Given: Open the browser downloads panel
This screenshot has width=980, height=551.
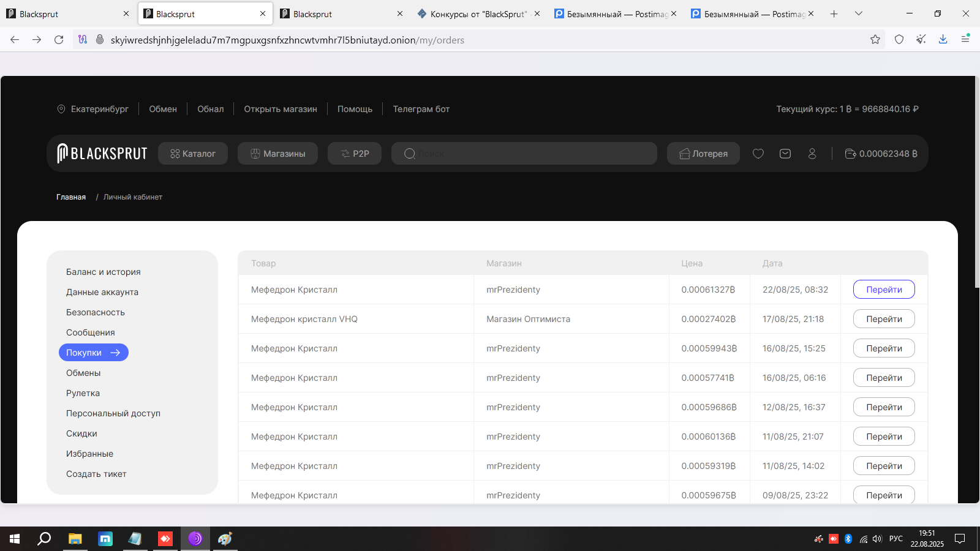Looking at the screenshot, I should click(x=943, y=40).
